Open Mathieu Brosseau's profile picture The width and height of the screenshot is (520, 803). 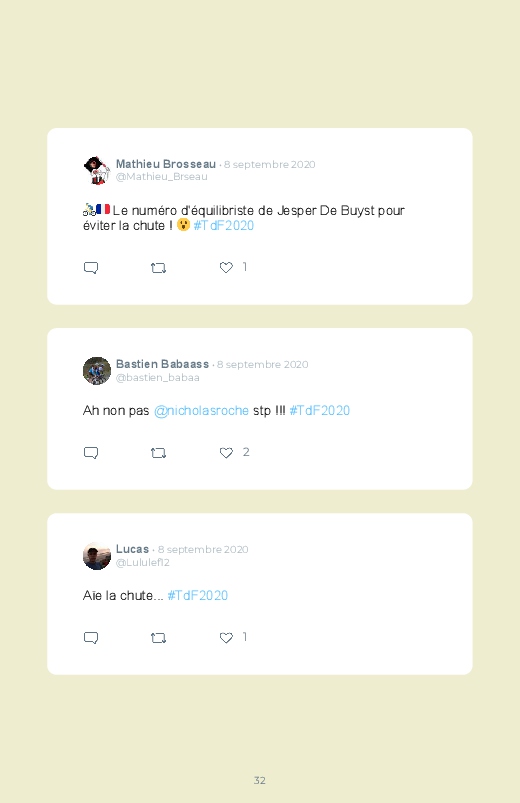pos(97,171)
